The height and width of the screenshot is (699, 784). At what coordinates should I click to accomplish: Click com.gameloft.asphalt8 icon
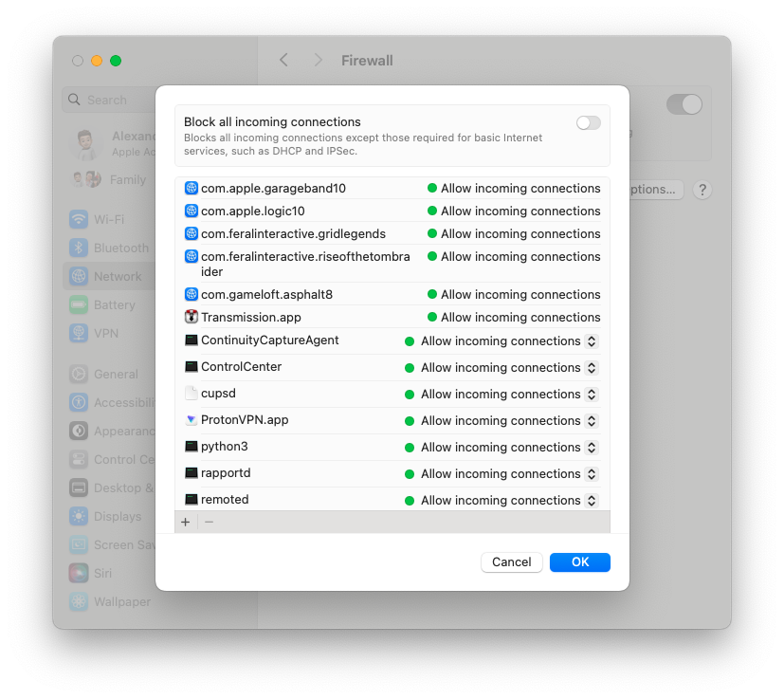pyautogui.click(x=191, y=294)
